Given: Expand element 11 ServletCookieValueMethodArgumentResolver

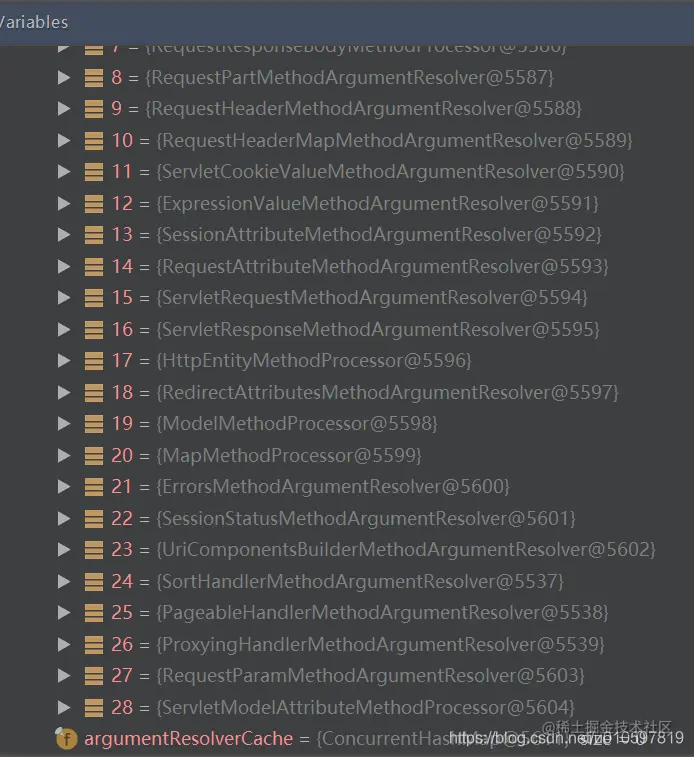Looking at the screenshot, I should pyautogui.click(x=64, y=172).
